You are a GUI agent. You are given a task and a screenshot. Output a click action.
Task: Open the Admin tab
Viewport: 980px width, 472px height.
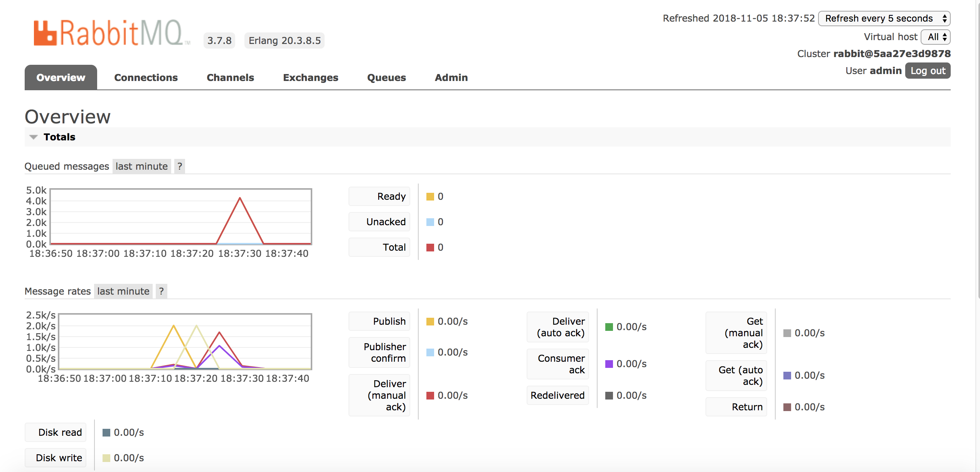pyautogui.click(x=451, y=78)
